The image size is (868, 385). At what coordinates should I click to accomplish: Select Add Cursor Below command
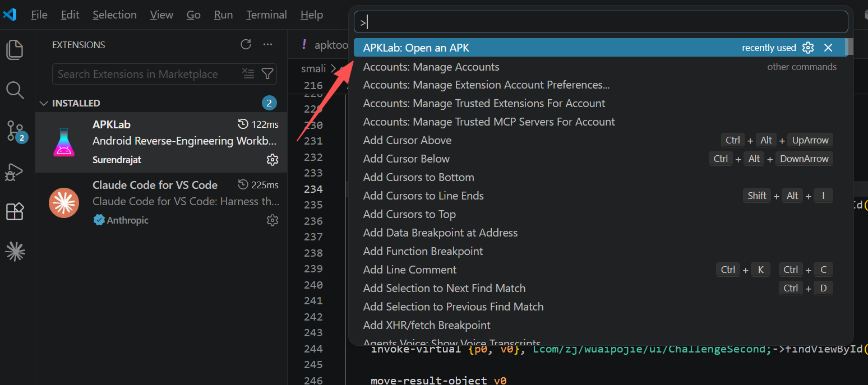599,159
